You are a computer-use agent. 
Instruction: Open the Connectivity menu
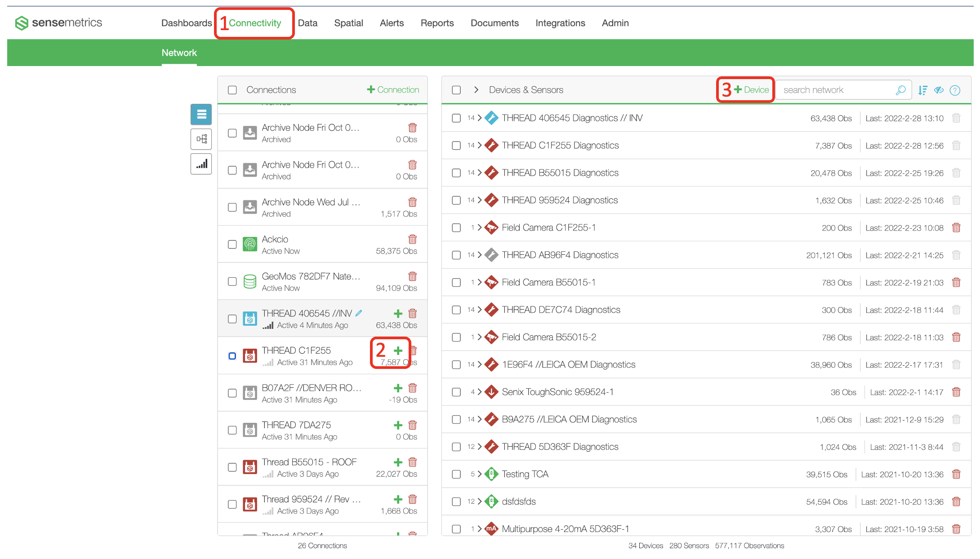pos(255,23)
